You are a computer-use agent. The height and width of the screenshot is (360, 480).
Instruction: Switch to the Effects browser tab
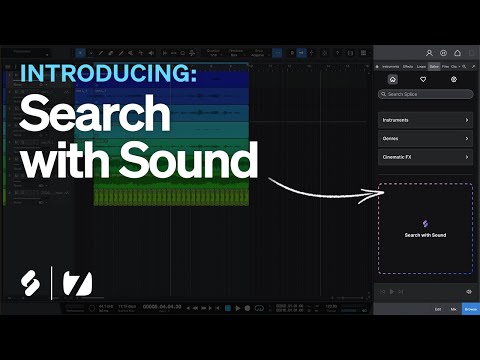coord(408,67)
